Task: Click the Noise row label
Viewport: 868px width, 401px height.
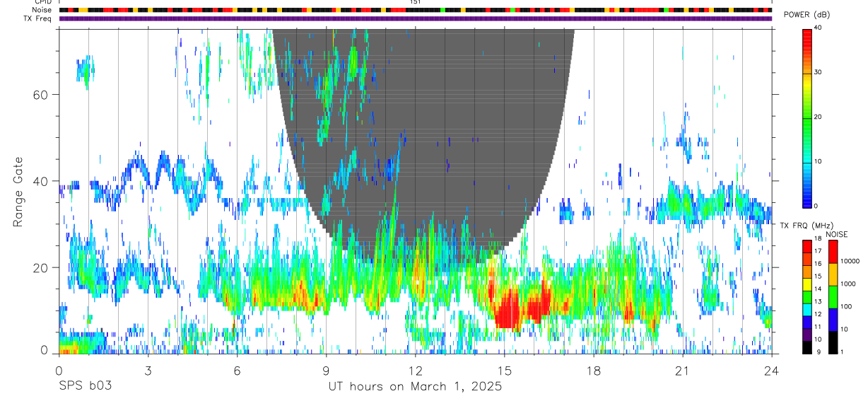Action: 42,10
